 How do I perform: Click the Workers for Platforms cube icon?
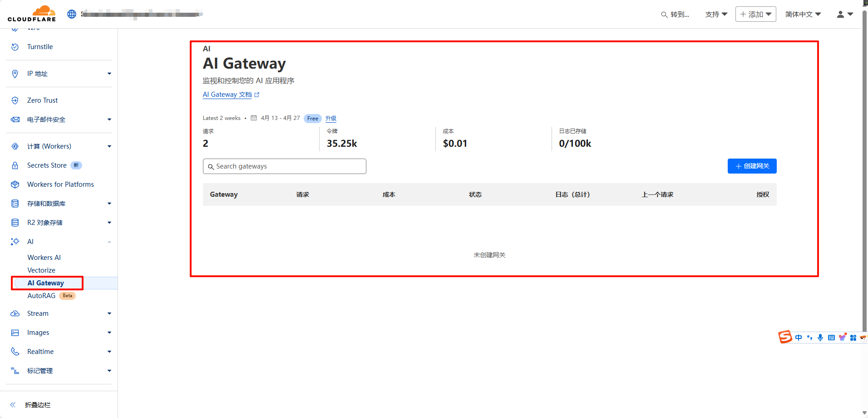click(x=15, y=184)
